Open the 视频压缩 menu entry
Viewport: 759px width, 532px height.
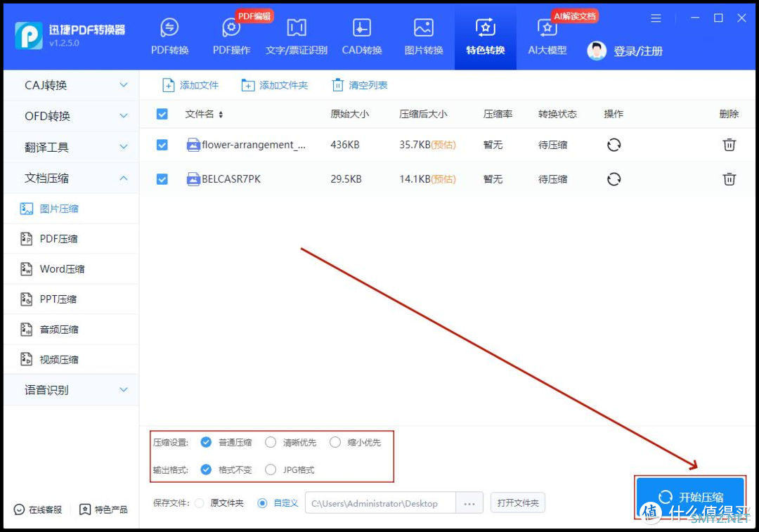coord(71,359)
